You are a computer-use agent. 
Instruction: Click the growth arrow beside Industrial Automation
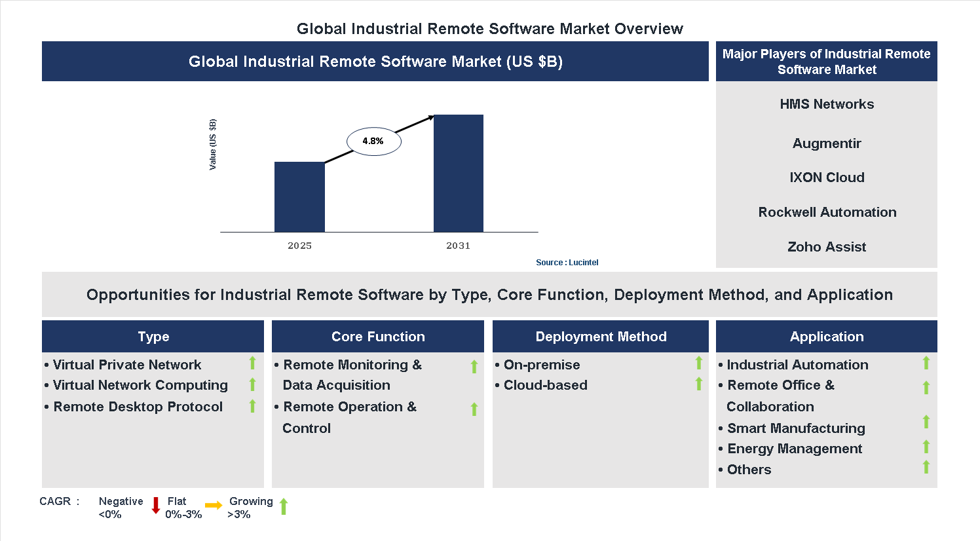point(926,362)
